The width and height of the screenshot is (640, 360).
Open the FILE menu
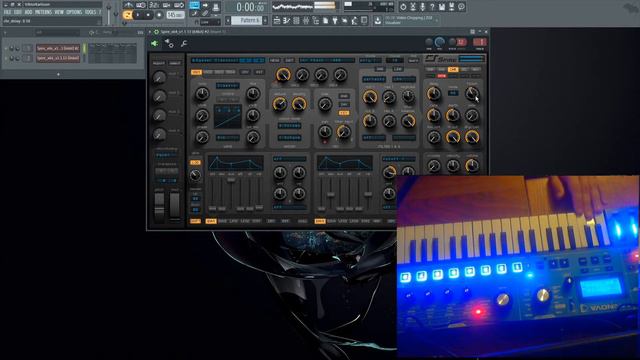pyautogui.click(x=7, y=12)
